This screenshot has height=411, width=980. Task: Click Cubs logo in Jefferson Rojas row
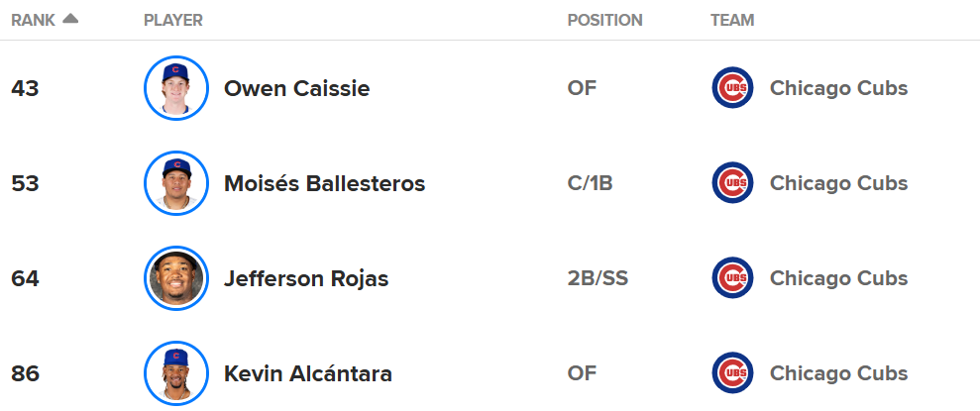pos(732,278)
